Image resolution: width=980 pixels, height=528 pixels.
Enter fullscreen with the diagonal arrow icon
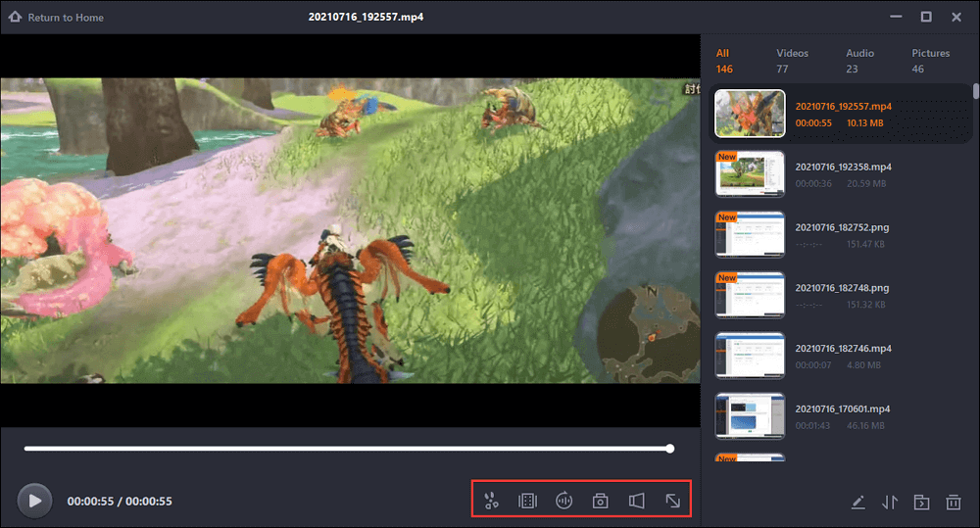tap(673, 501)
